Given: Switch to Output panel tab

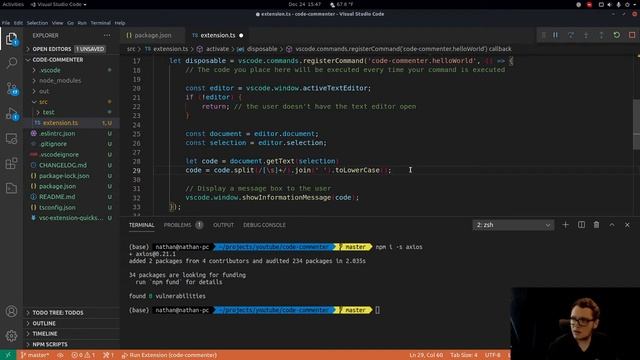Looking at the screenshot, I should [223, 225].
